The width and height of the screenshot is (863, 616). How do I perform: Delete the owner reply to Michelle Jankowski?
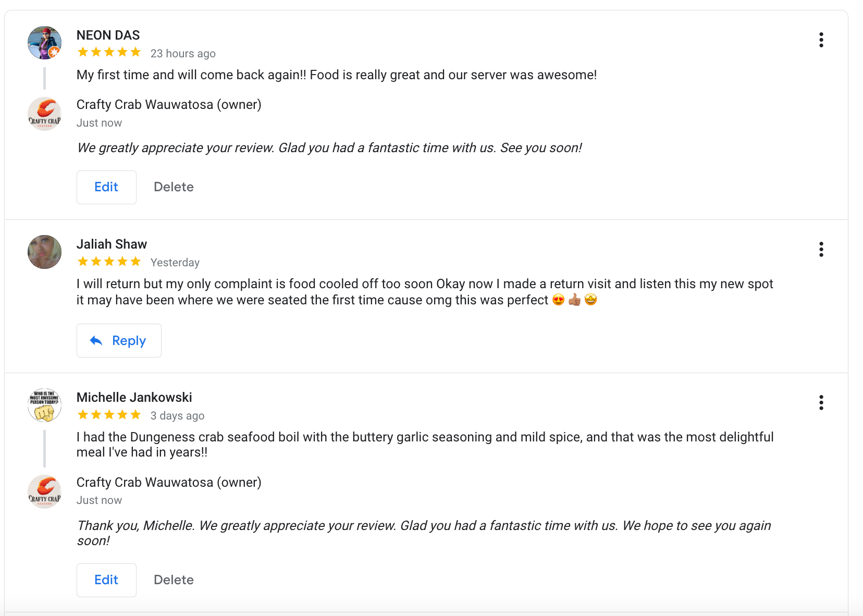pyautogui.click(x=174, y=580)
